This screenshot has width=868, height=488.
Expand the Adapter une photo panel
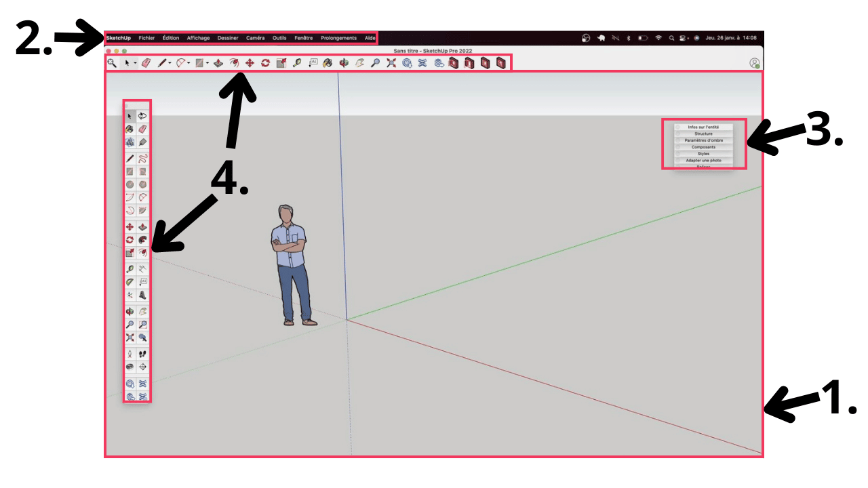(x=703, y=161)
